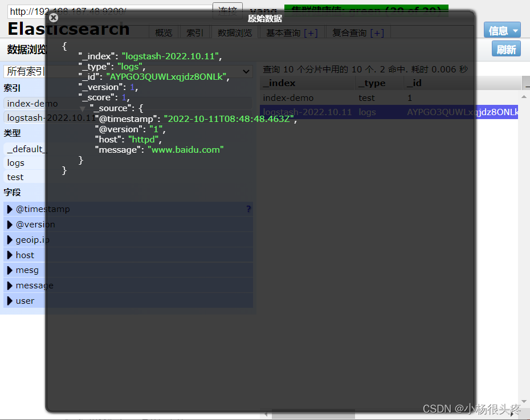Add a new basic query tab via [+]
This screenshot has width=530, height=420.
point(311,33)
